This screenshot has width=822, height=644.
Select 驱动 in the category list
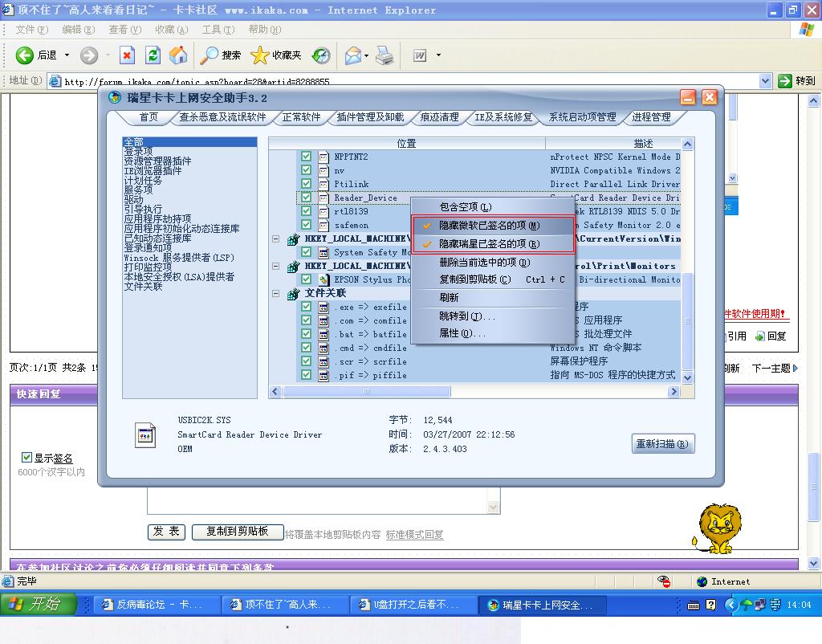click(133, 199)
